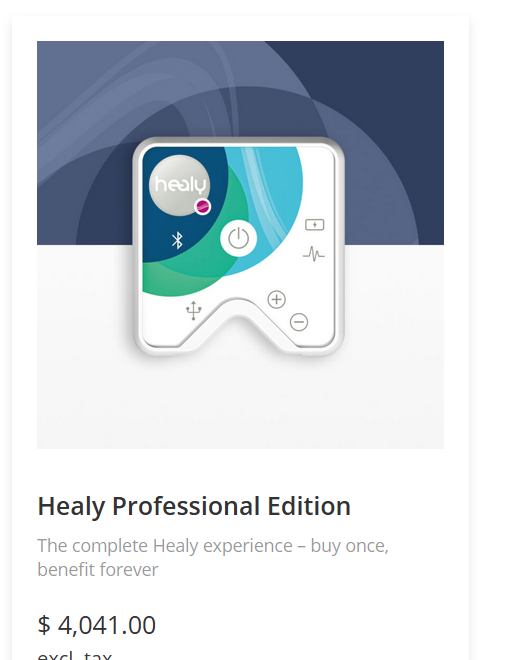528x660 pixels.
Task: Click the circled plus icon
Action: (277, 300)
